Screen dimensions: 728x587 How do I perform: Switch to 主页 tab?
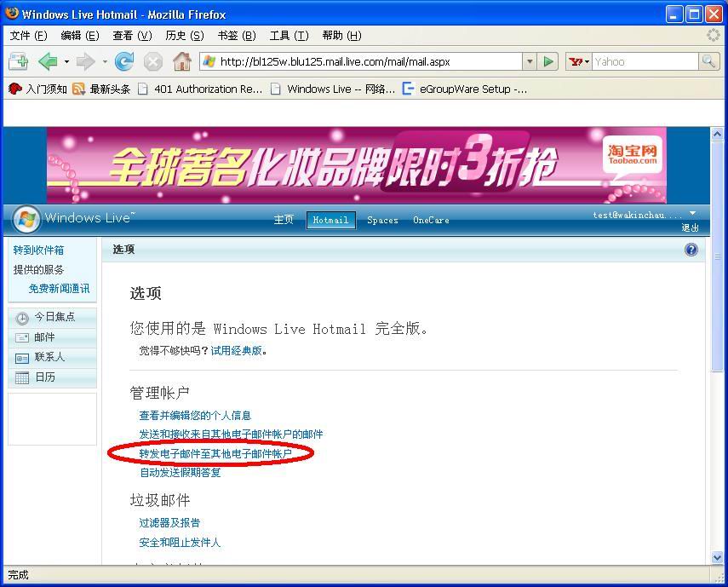[x=284, y=220]
